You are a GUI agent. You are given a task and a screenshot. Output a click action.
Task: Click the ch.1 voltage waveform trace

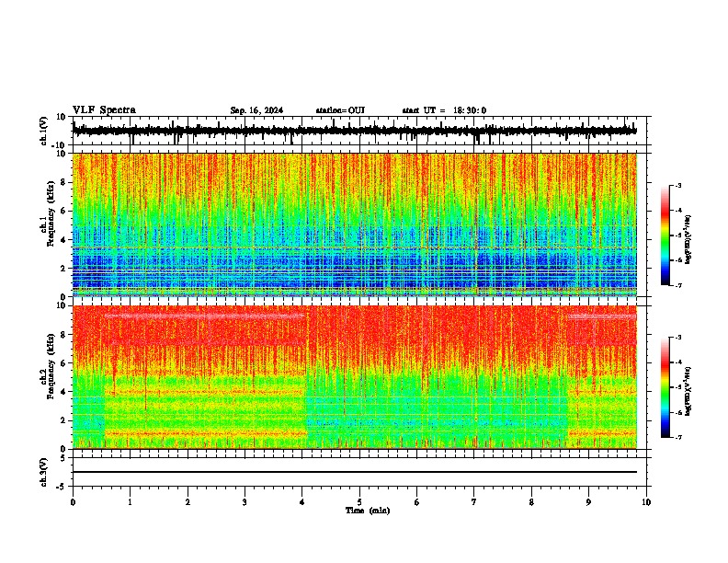click(x=355, y=131)
